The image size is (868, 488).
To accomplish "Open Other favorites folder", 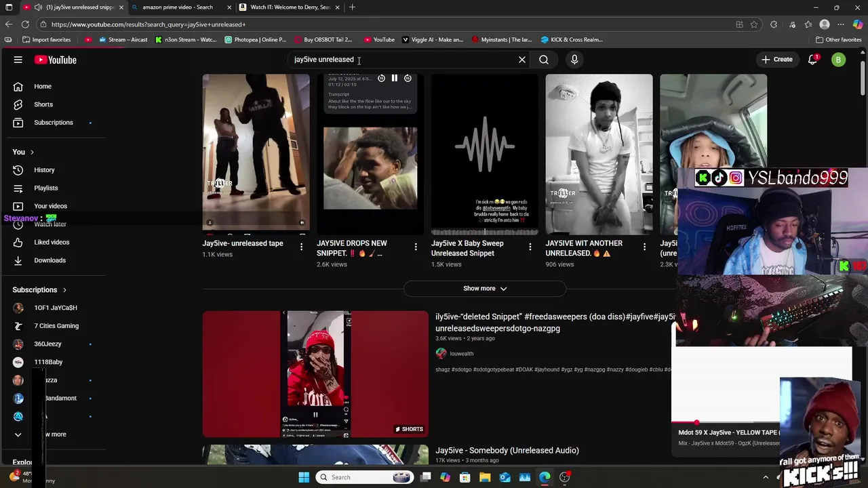I will point(838,40).
